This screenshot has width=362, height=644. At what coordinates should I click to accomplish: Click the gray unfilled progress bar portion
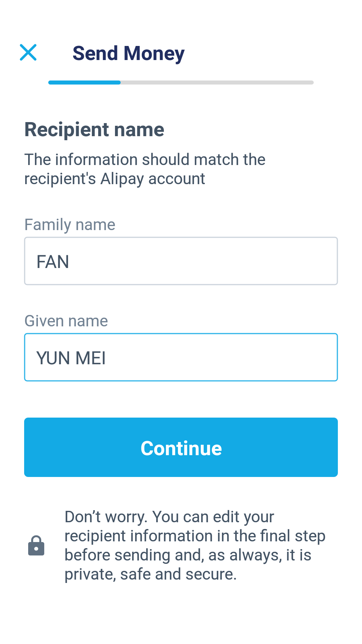217,83
